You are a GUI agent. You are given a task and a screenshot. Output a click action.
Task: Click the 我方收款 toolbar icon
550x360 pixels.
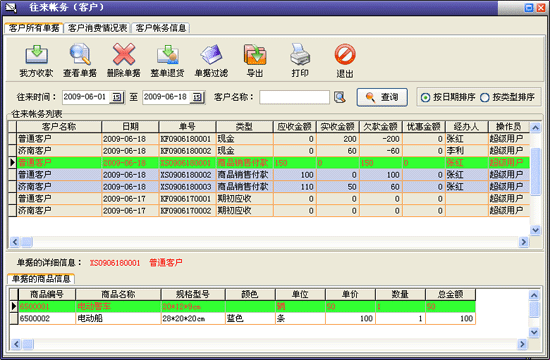(36, 54)
